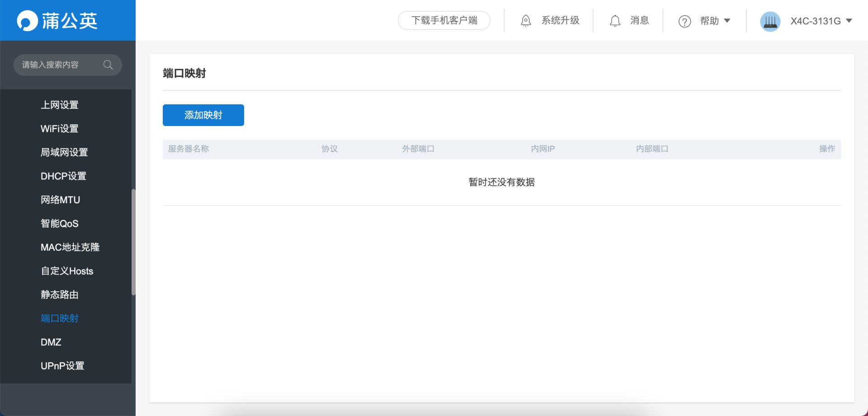Open 自定义Hosts in sidebar
This screenshot has height=416, width=868.
coord(67,271)
